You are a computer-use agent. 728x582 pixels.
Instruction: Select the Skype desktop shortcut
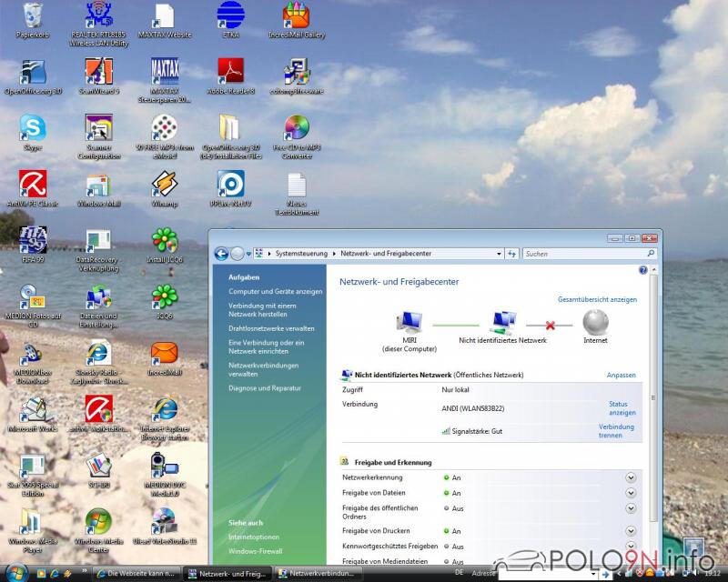(x=33, y=127)
